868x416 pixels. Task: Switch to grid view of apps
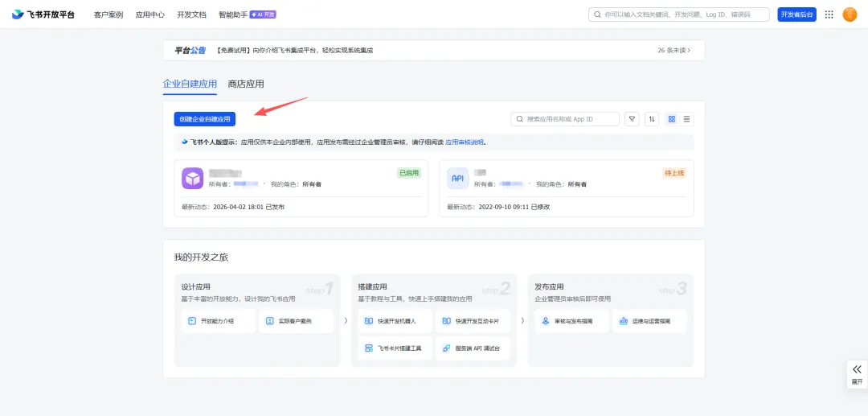coord(671,119)
